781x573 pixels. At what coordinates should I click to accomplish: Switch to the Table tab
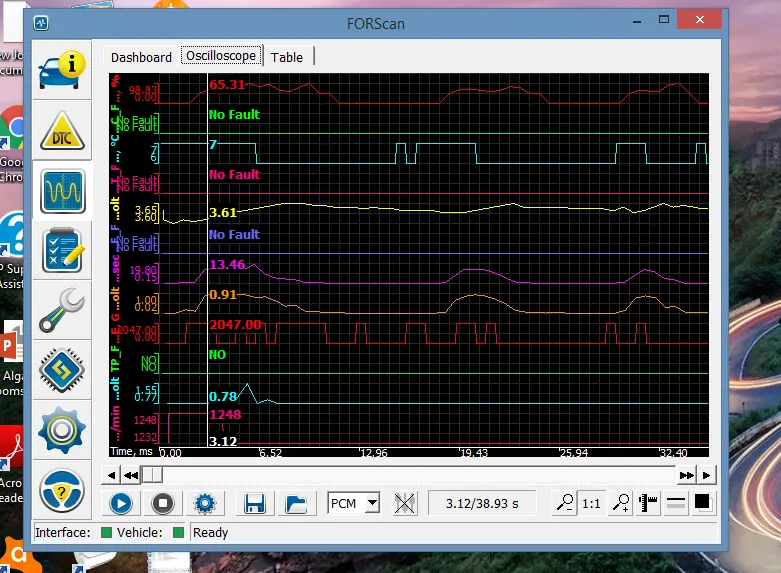[x=287, y=57]
